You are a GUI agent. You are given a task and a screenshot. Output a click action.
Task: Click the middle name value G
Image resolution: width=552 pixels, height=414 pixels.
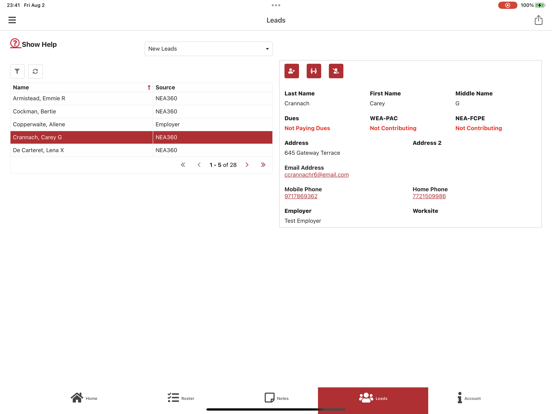tap(457, 104)
